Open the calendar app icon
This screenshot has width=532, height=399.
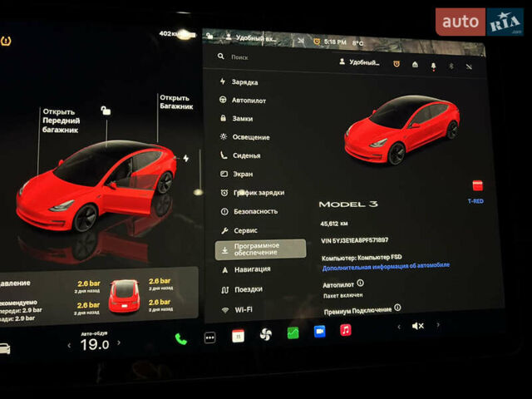[x=238, y=336]
